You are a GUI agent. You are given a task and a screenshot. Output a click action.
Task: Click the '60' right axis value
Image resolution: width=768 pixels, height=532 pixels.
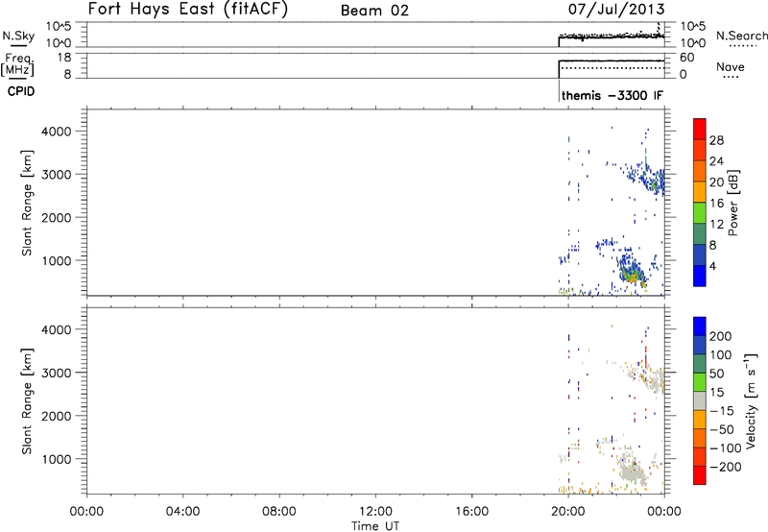686,58
